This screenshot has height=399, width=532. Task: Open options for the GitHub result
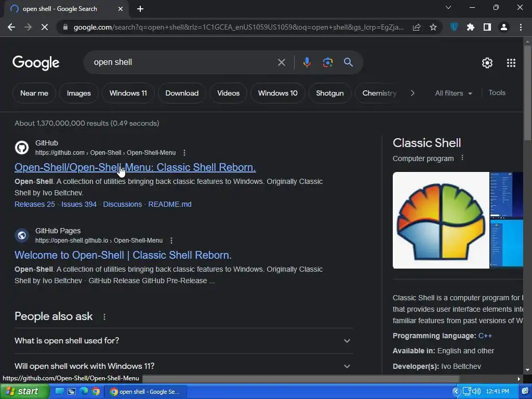click(184, 153)
